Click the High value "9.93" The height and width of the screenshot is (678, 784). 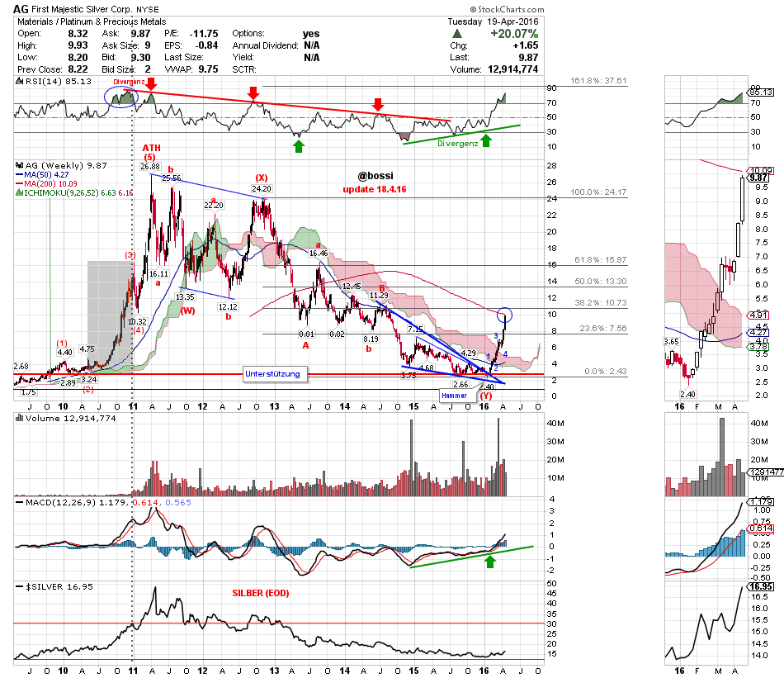(x=78, y=45)
